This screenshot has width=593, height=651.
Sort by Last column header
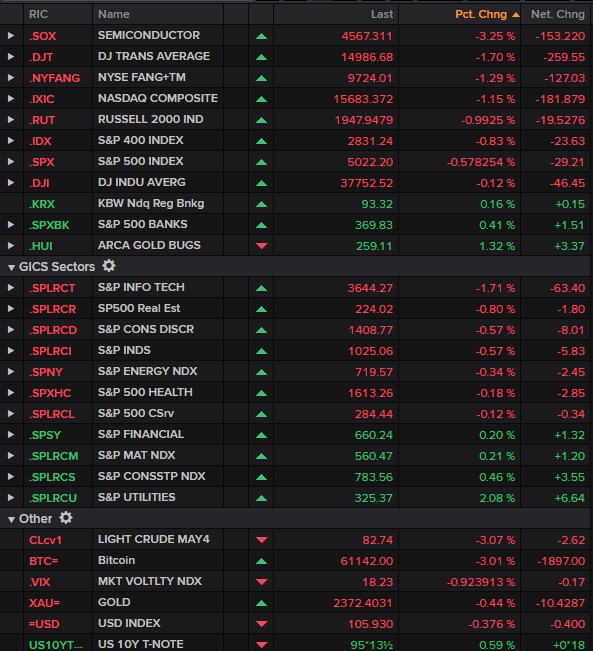[382, 15]
